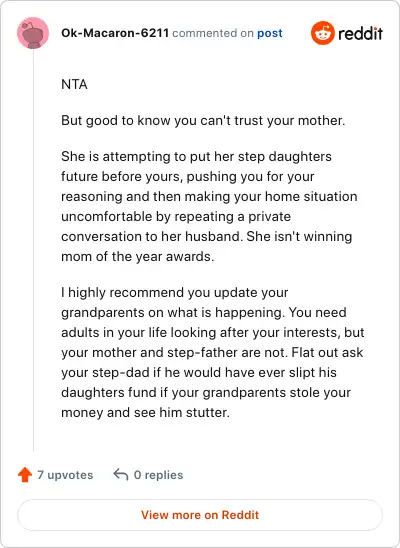Click the "money and see him stutter" line

[145, 413]
